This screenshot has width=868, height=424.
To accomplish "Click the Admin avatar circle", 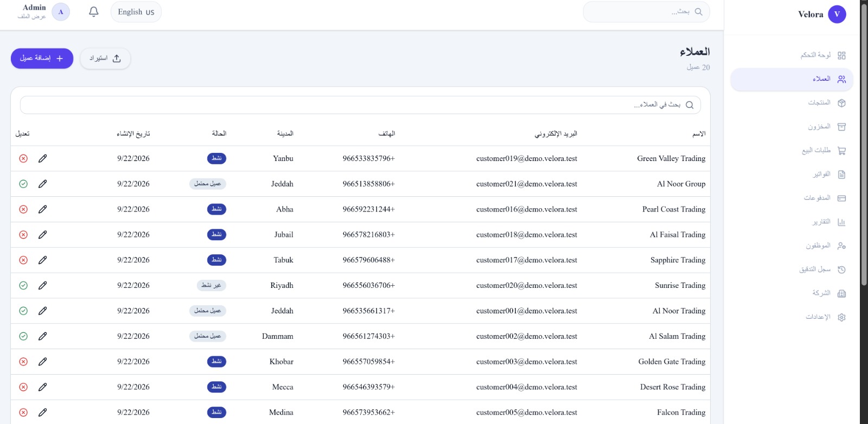I will click(x=61, y=12).
